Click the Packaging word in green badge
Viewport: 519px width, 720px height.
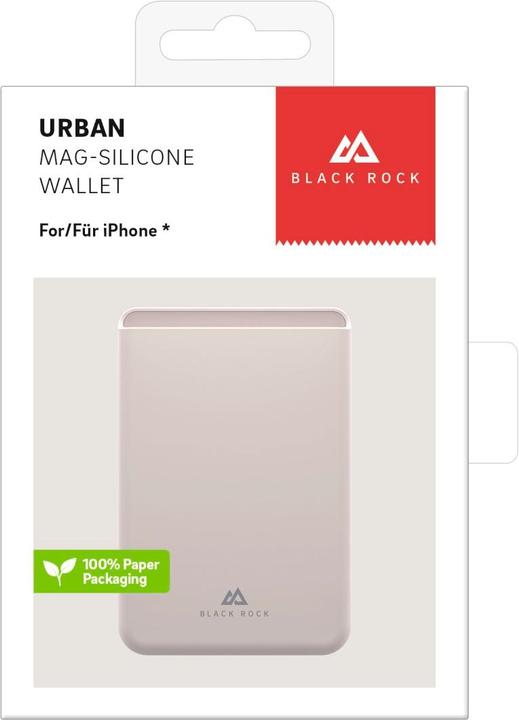click(x=115, y=579)
